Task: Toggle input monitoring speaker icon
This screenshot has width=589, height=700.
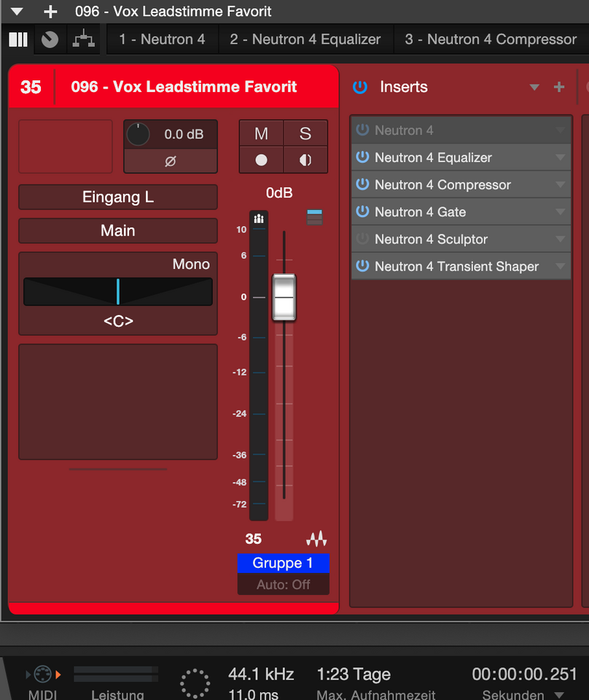Action: [305, 160]
